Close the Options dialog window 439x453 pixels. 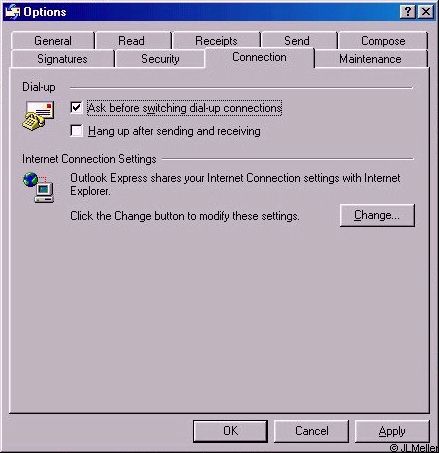426,12
